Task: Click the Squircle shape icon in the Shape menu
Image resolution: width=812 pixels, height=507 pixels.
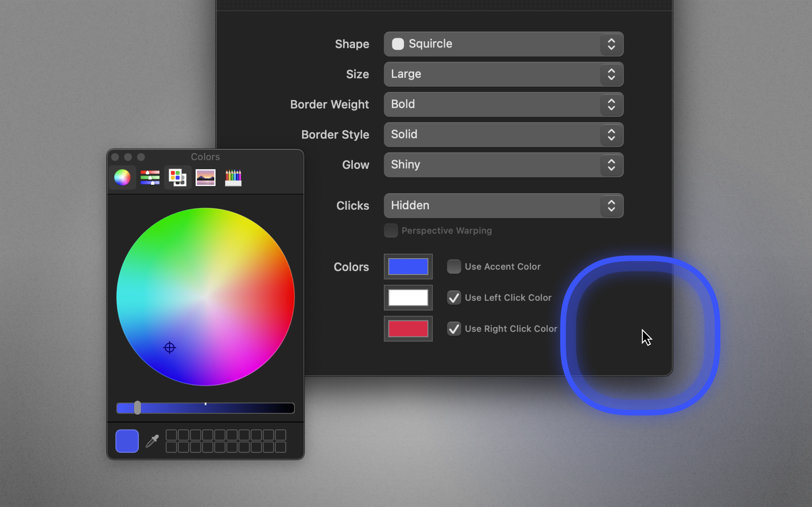Action: tap(398, 44)
